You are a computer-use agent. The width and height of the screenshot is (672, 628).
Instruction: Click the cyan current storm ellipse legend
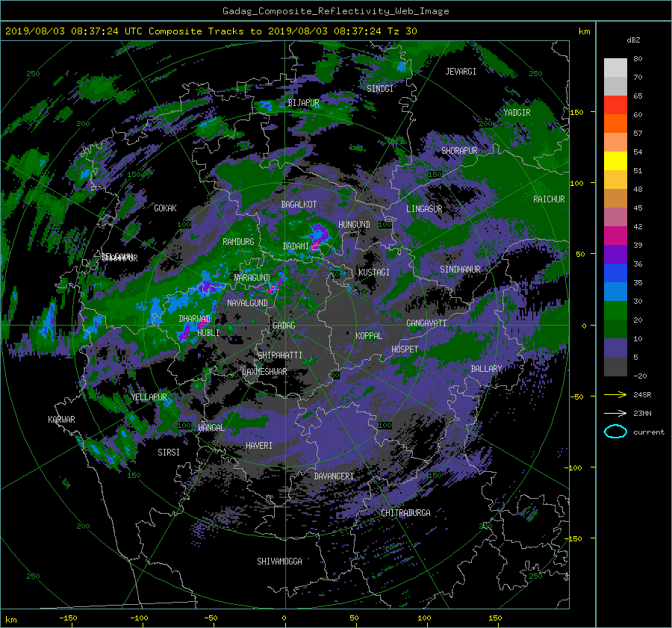(615, 432)
